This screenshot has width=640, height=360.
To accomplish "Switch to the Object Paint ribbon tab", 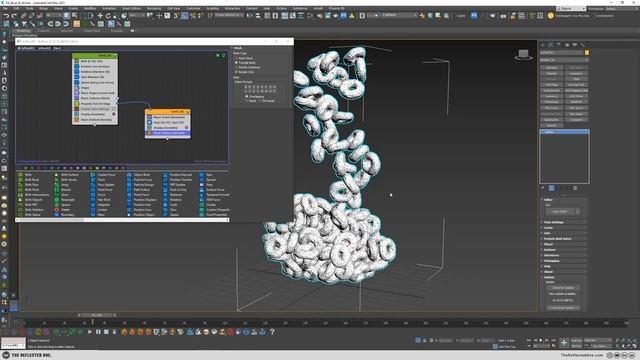I will tap(92, 31).
